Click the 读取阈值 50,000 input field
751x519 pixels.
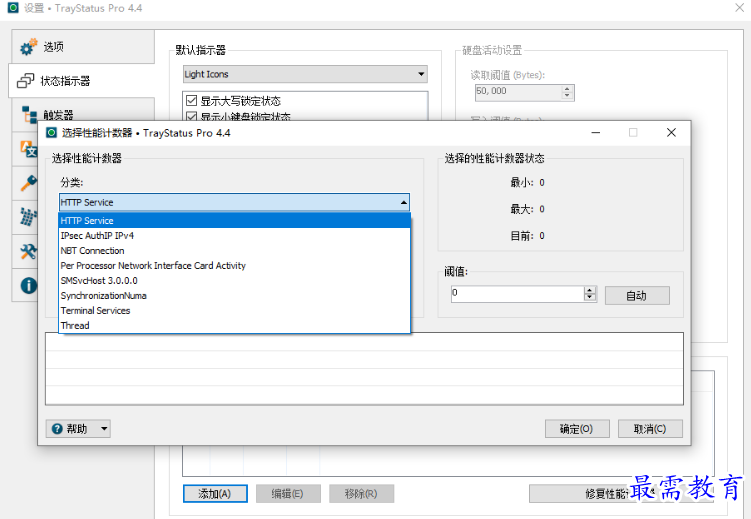point(518,92)
